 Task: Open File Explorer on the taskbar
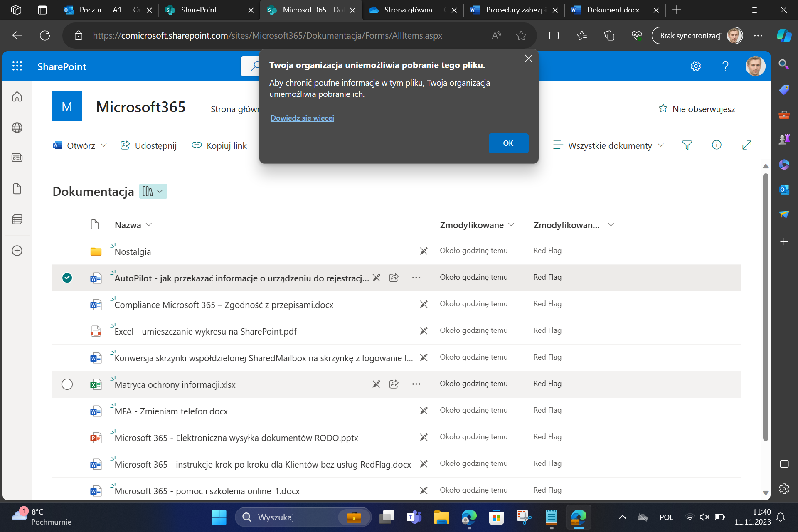pos(441,517)
